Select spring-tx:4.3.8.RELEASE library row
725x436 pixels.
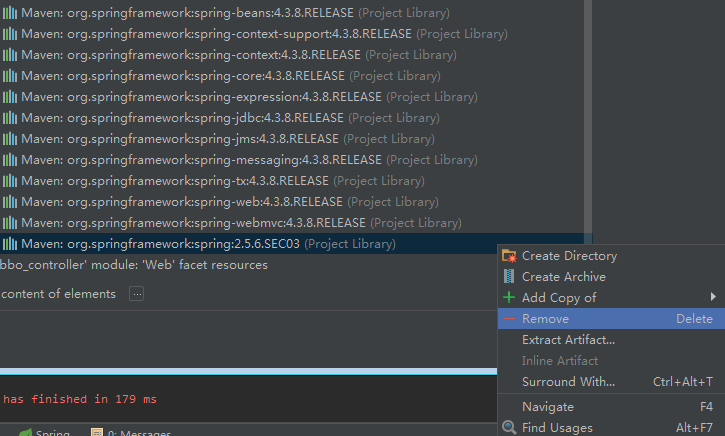click(292, 181)
